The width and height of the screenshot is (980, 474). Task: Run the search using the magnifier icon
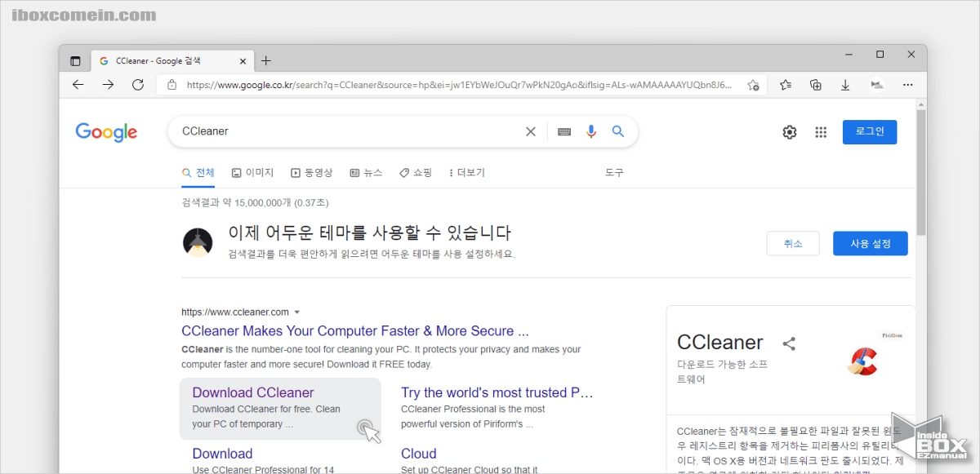coord(617,131)
